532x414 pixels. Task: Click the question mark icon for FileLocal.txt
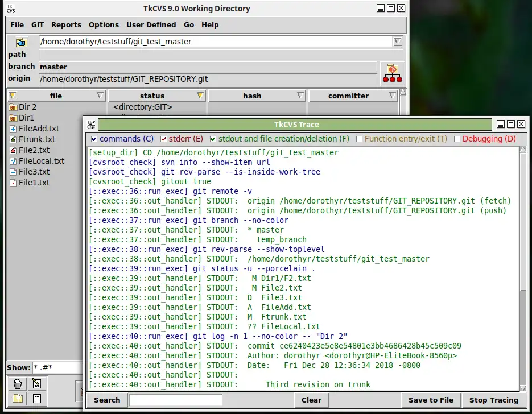point(13,161)
